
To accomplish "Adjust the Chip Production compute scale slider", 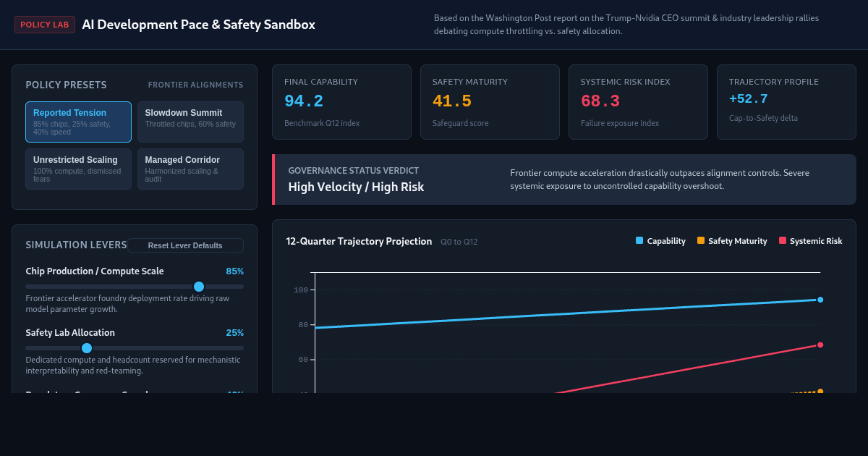I will [135, 287].
